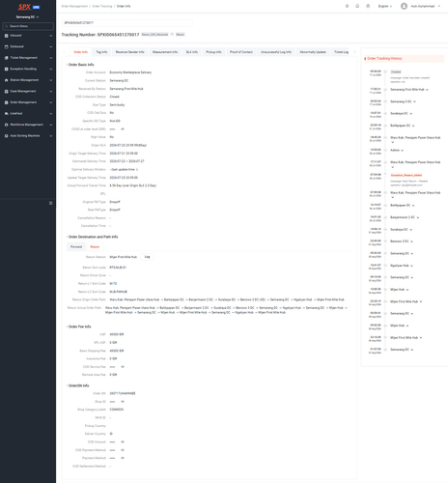Click the Auto Sorting Machine icon
The width and height of the screenshot is (448, 483).
tap(6, 136)
